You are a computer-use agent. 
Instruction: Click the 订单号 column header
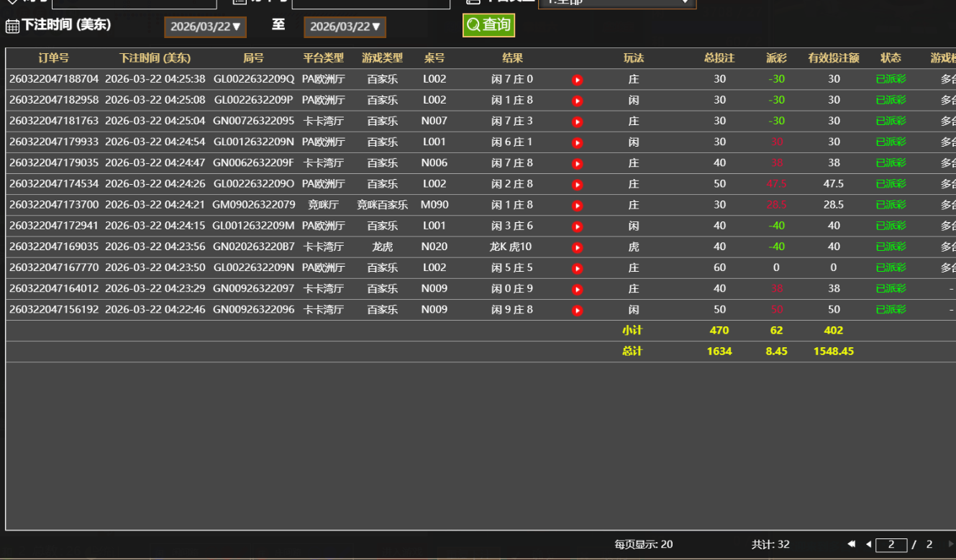[x=54, y=58]
